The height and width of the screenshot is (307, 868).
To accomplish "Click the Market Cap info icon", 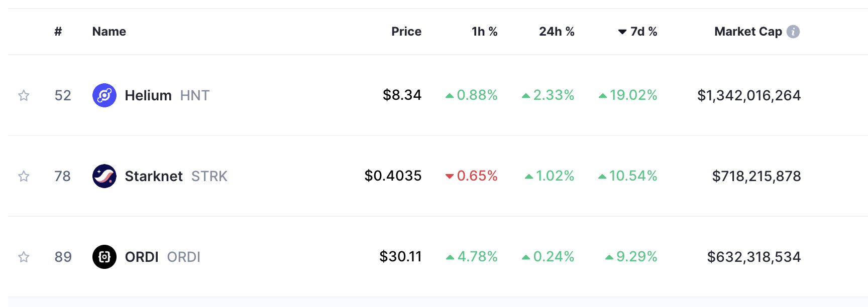I will 793,31.
